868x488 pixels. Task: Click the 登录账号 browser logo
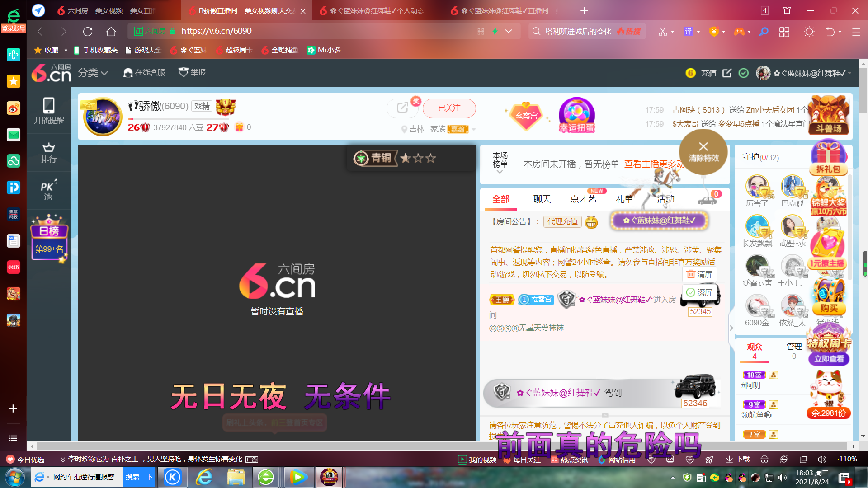tap(14, 21)
